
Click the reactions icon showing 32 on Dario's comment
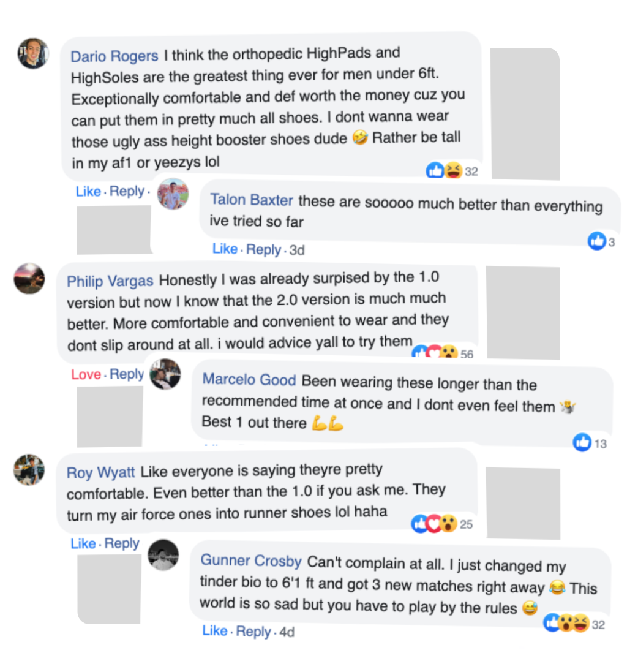[452, 170]
